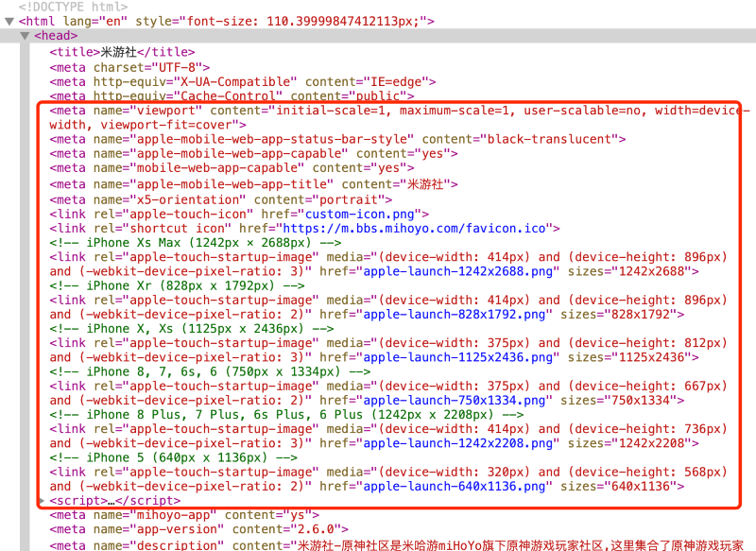Select the iPhone 8 Plus comment
This screenshot has height=551, width=756.
pos(286,415)
